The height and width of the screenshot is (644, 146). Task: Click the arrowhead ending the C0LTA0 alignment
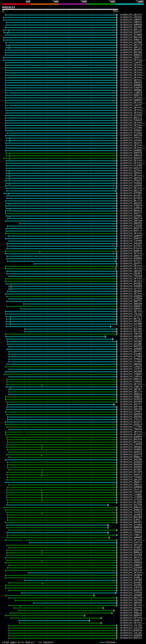pyautogui.click(x=111, y=326)
